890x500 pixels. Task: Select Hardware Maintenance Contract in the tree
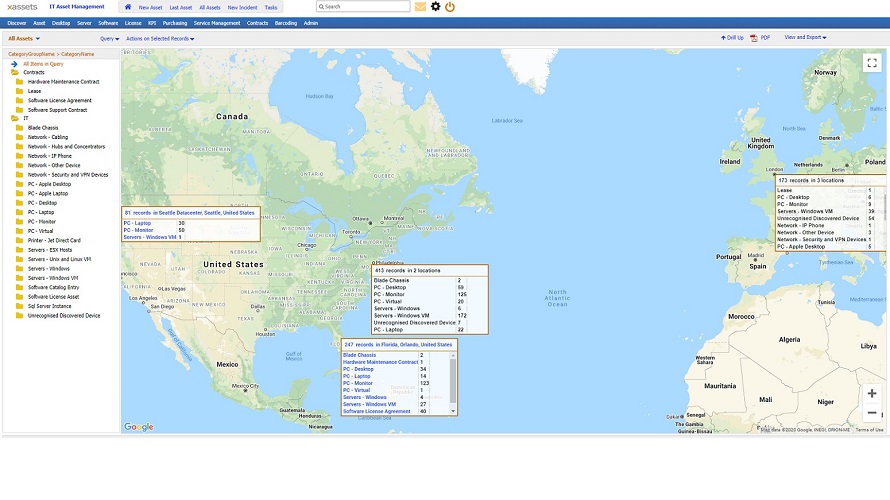click(64, 82)
